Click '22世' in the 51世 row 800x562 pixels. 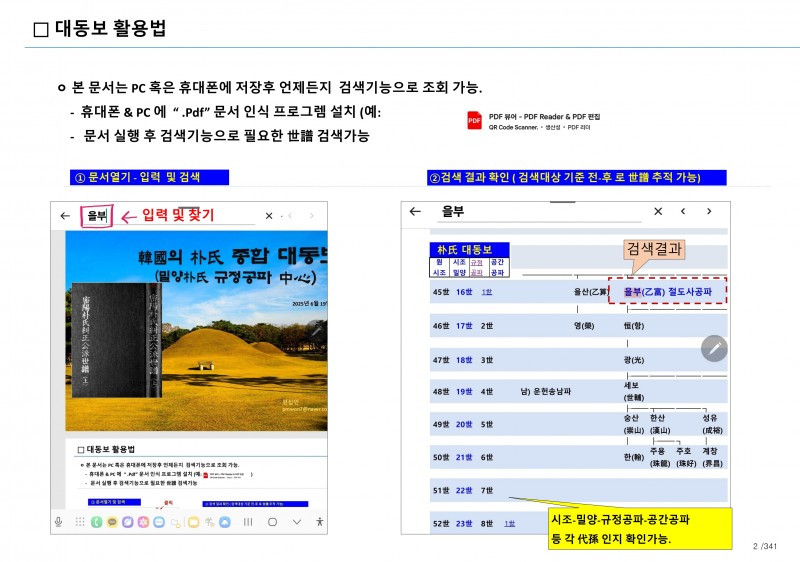pos(464,490)
